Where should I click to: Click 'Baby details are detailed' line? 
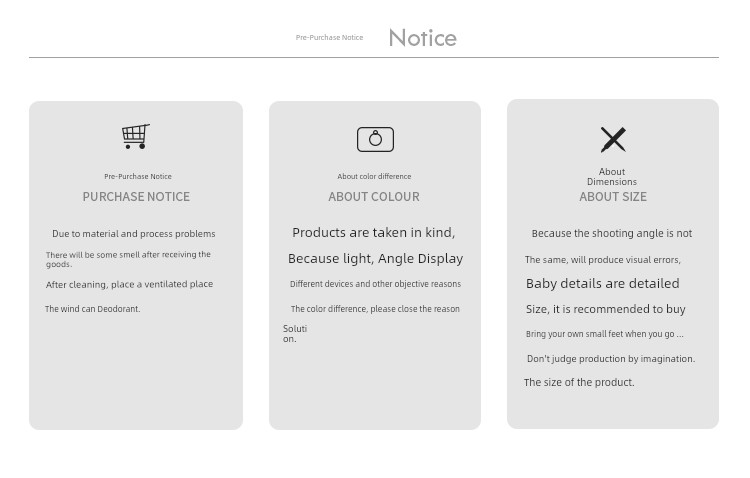coord(603,284)
